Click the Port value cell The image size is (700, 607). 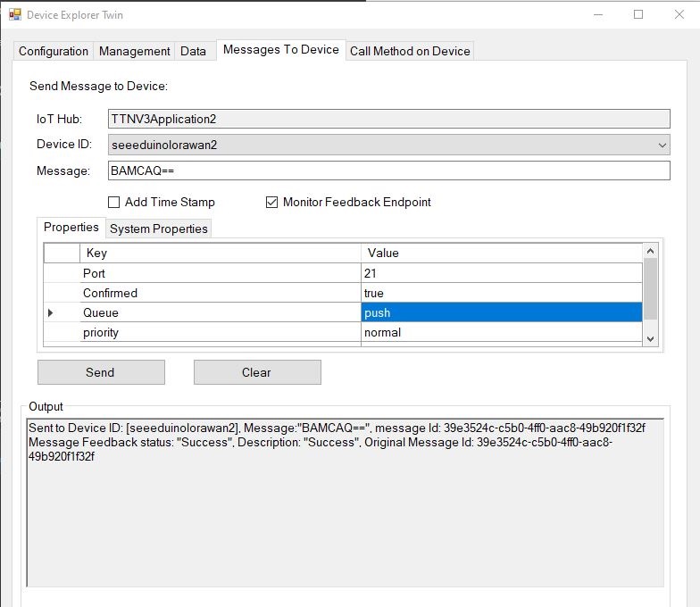click(500, 273)
